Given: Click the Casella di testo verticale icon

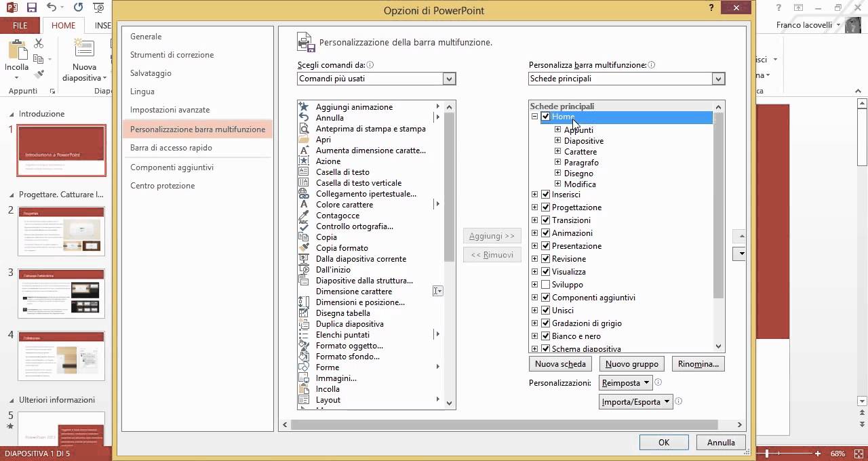Looking at the screenshot, I should coord(304,183).
